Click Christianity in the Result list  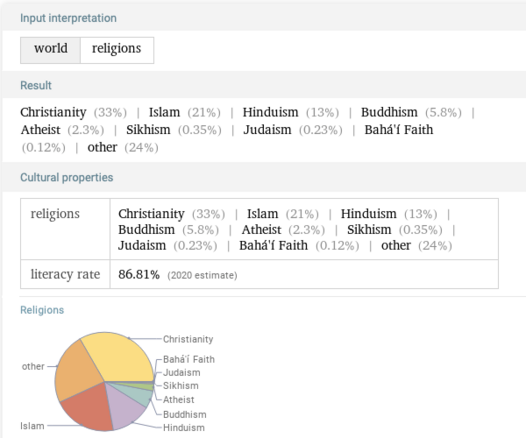53,112
